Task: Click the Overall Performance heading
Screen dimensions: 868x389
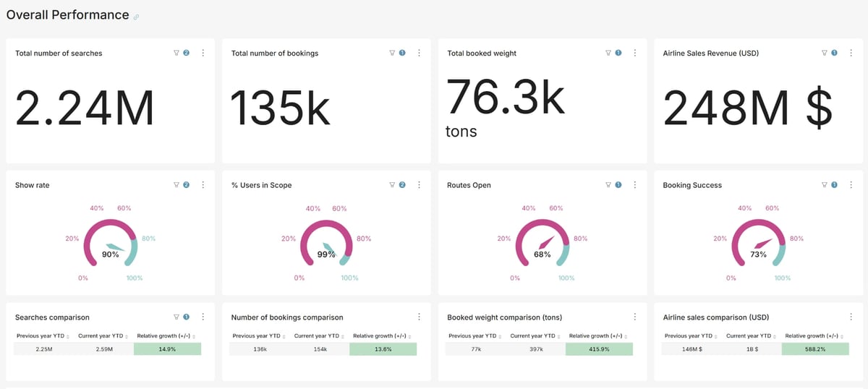Action: (67, 15)
